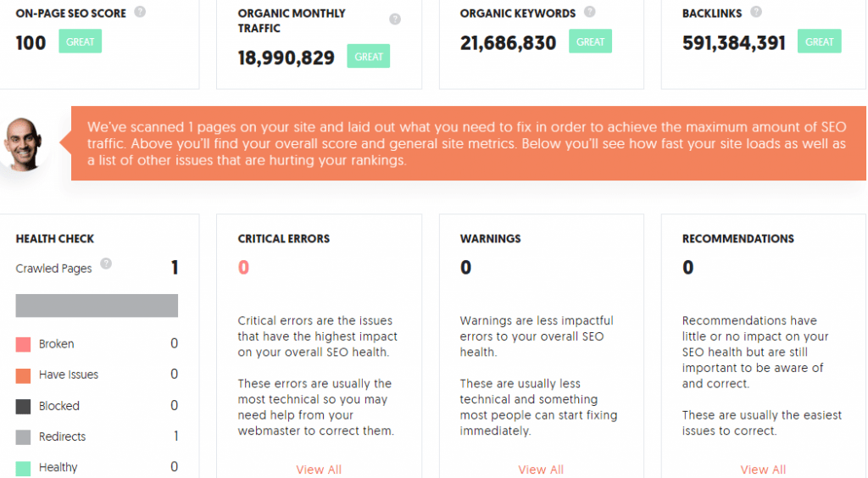868x478 pixels.
Task: Open View All under Warnings
Action: coord(541,470)
